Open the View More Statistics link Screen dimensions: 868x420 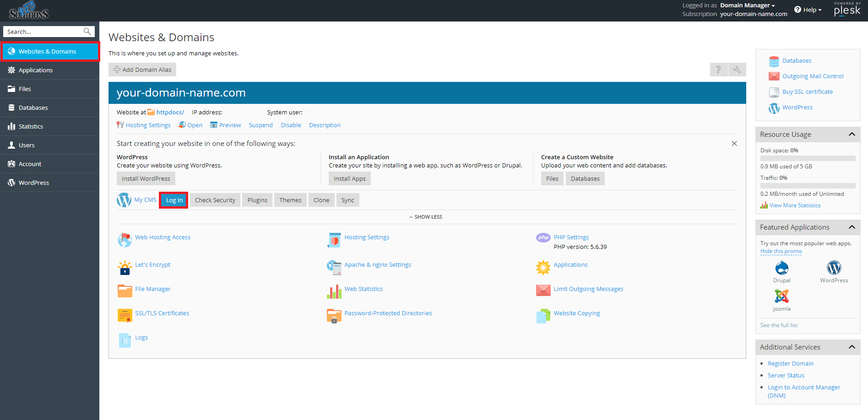pyautogui.click(x=795, y=205)
